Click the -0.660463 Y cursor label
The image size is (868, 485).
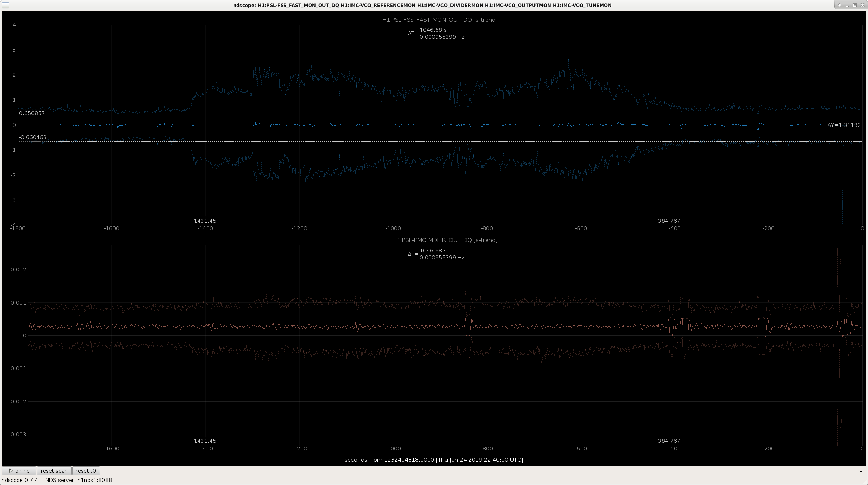pyautogui.click(x=33, y=137)
